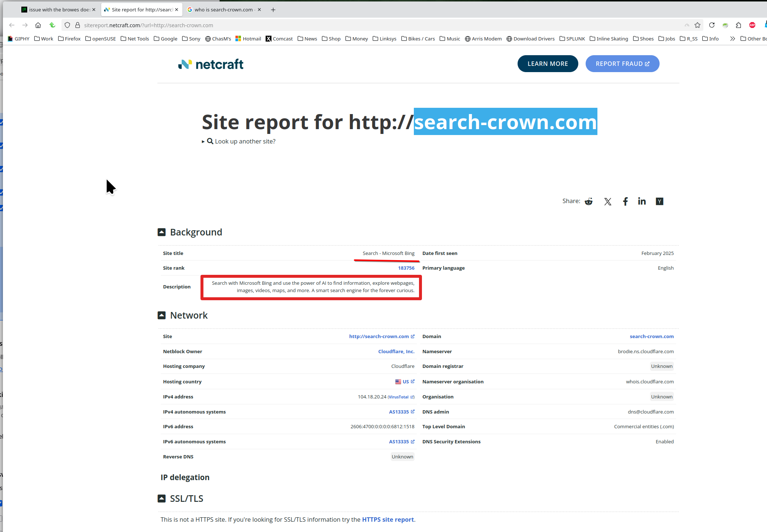The width and height of the screenshot is (767, 532).
Task: Reload the page with refresh icon
Action: pyautogui.click(x=712, y=25)
